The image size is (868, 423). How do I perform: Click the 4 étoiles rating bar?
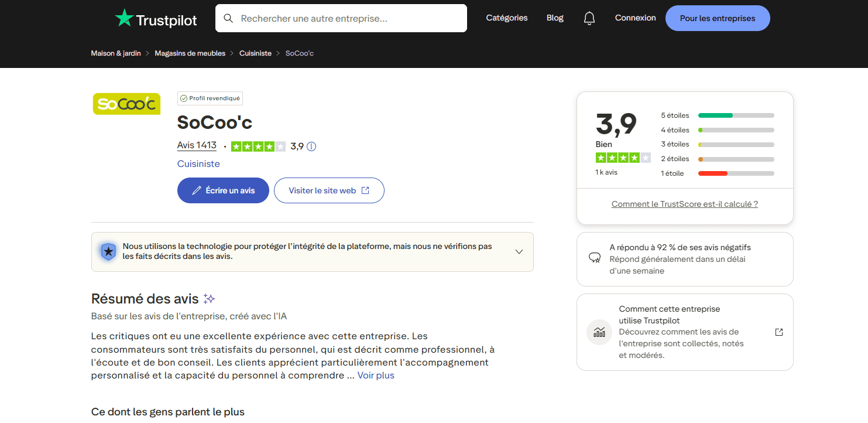[x=736, y=130]
